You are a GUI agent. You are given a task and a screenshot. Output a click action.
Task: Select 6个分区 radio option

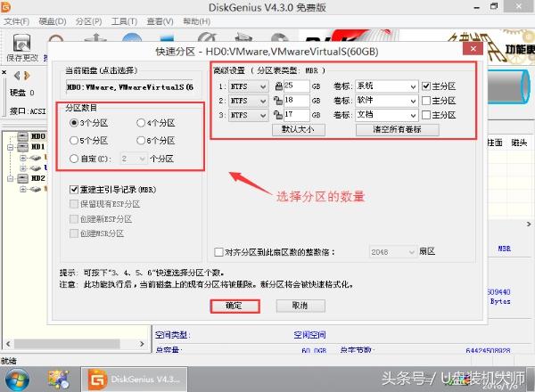(141, 141)
